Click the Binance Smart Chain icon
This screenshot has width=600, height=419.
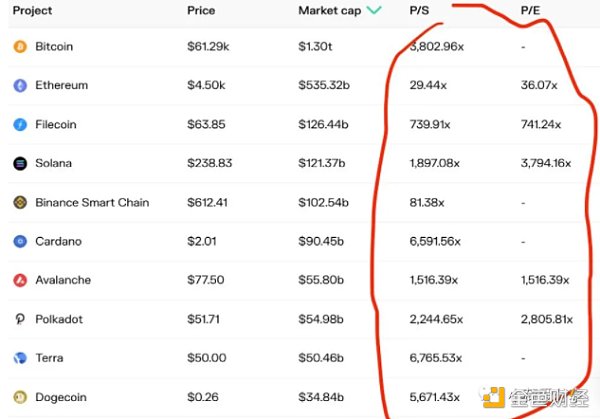pos(19,202)
